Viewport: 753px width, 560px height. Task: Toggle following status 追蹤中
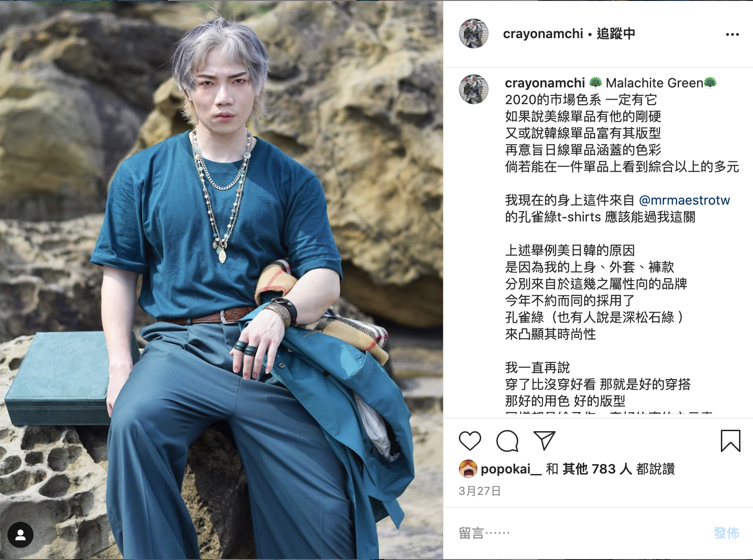(616, 33)
